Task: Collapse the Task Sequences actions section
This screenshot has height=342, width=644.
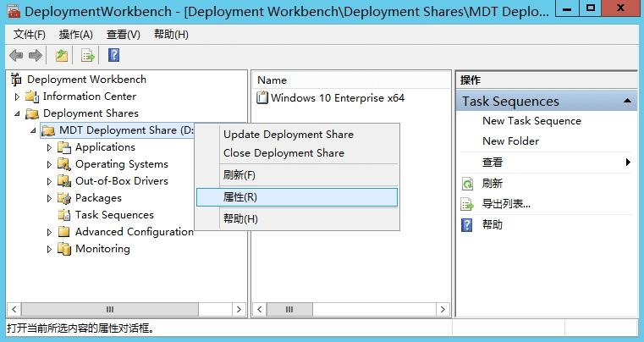Action: click(628, 102)
